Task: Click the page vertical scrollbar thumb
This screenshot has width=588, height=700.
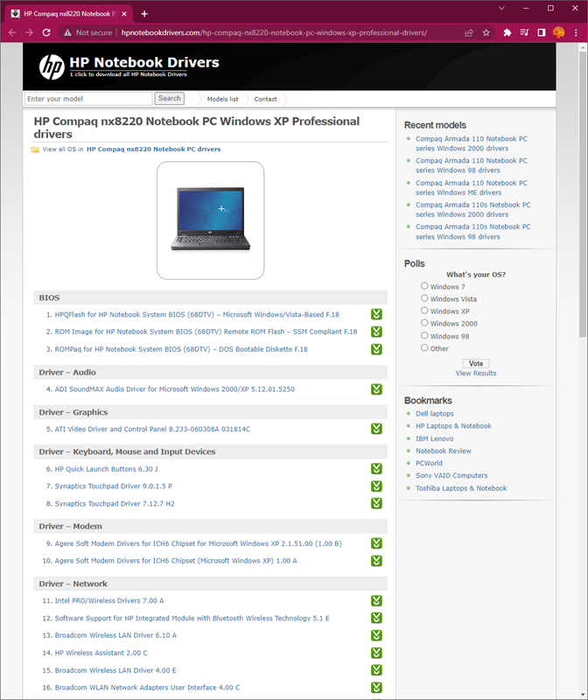Action: 582,194
